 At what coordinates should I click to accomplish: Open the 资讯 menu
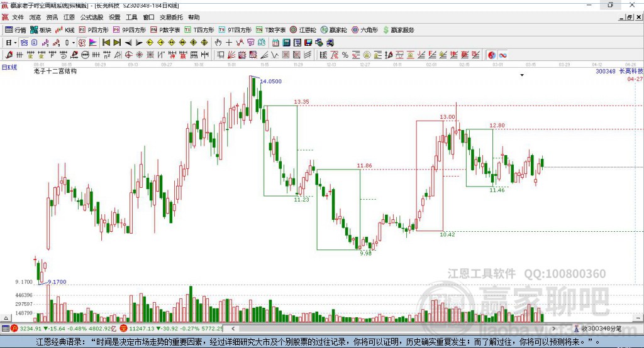click(52, 17)
